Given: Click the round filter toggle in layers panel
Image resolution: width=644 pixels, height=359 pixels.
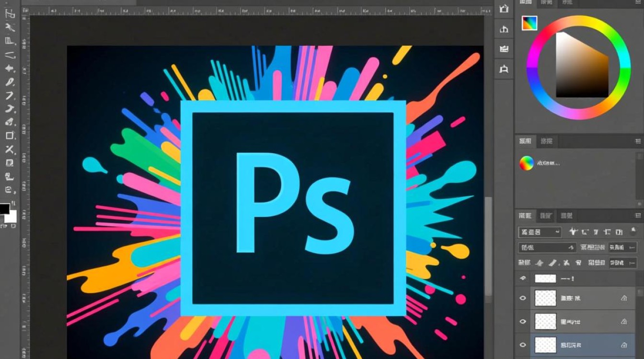Looking at the screenshot, I should (x=633, y=231).
